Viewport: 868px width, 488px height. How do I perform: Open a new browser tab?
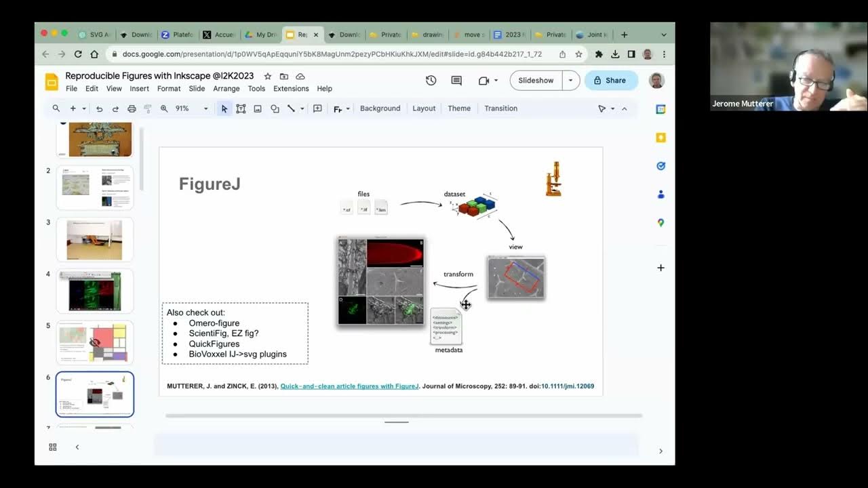624,35
